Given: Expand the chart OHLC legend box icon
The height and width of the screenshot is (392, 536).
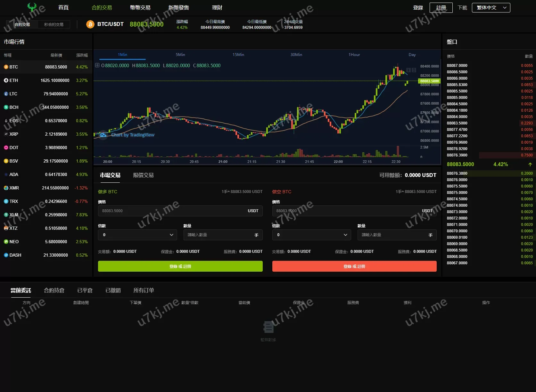Looking at the screenshot, I should pos(97,65).
